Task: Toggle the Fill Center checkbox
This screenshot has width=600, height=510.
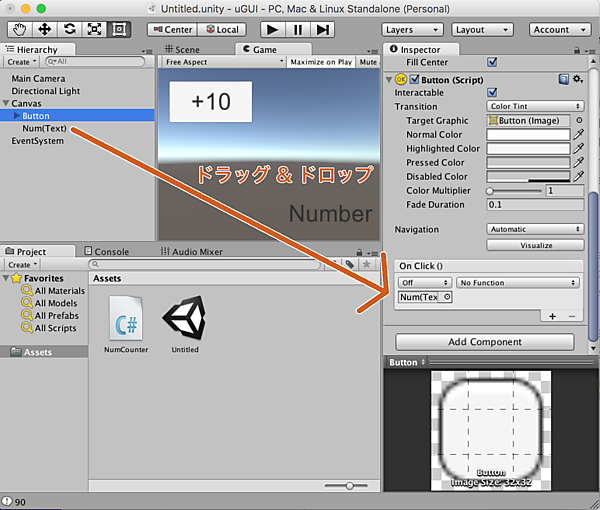Action: [x=491, y=62]
